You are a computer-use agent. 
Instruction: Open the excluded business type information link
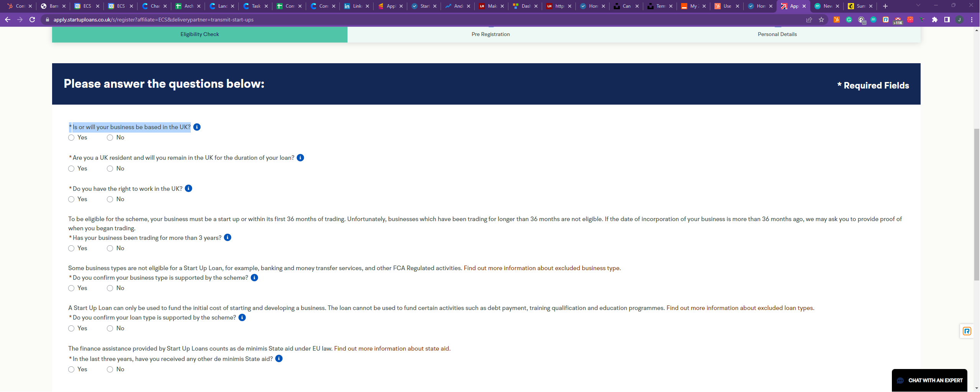(542, 268)
